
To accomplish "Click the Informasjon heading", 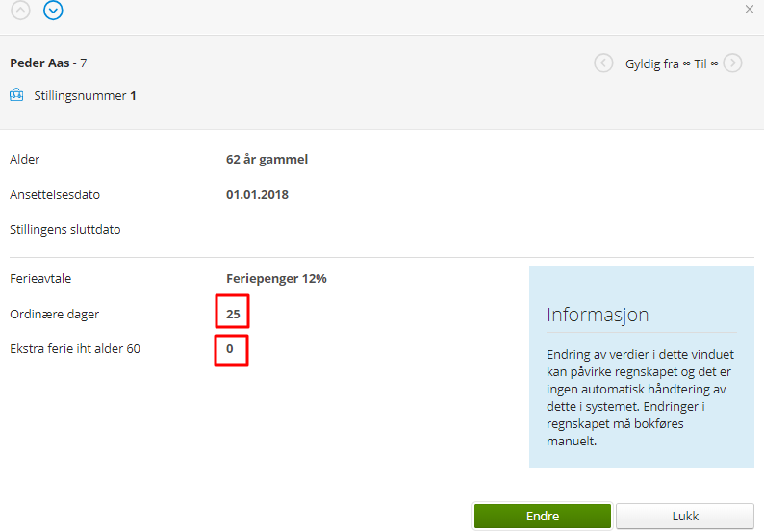I will [x=598, y=315].
